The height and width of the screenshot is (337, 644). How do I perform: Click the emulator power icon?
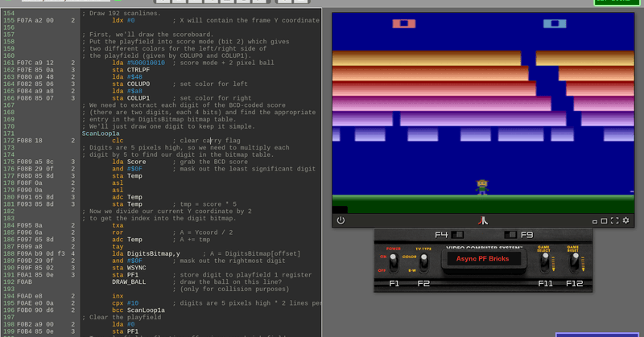click(341, 220)
